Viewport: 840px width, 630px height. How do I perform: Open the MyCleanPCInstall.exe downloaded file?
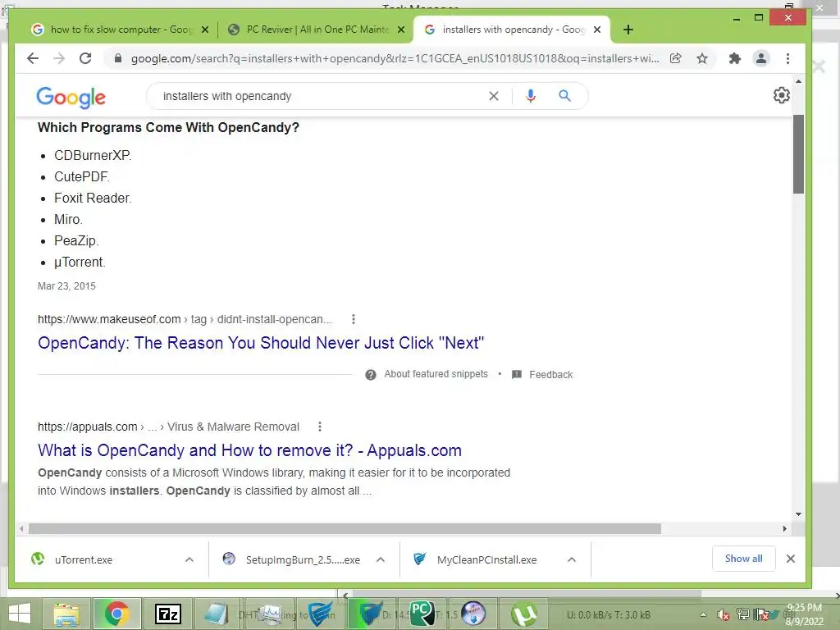486,559
